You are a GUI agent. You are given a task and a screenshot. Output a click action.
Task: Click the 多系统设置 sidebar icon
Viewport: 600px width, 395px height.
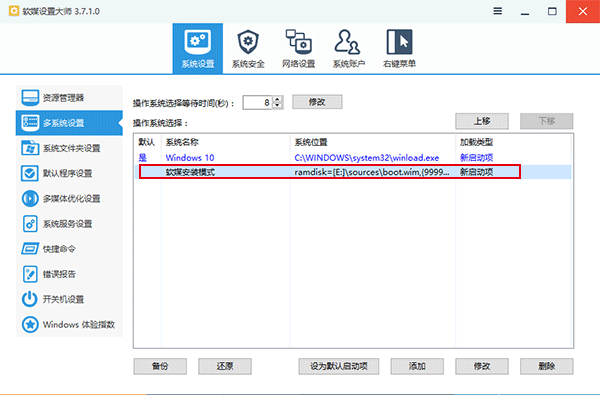tap(30, 123)
